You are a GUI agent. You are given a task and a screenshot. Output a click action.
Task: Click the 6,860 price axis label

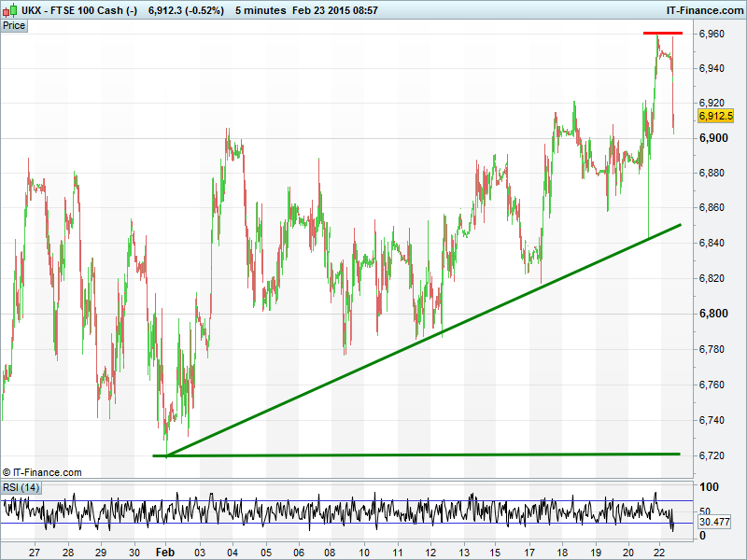[712, 207]
